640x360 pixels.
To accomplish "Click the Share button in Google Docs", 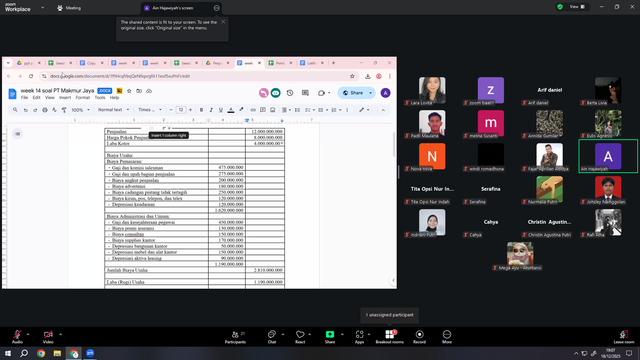I will (x=353, y=93).
